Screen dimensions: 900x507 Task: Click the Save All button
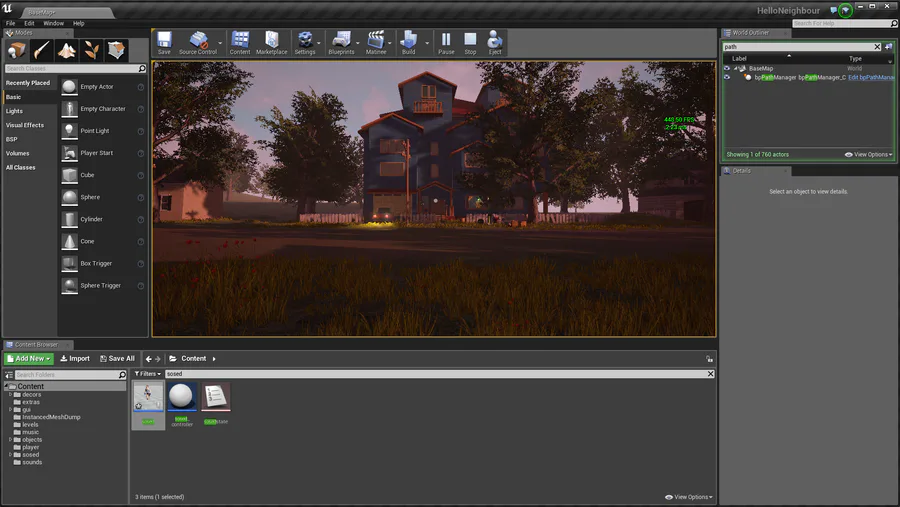[x=117, y=358]
